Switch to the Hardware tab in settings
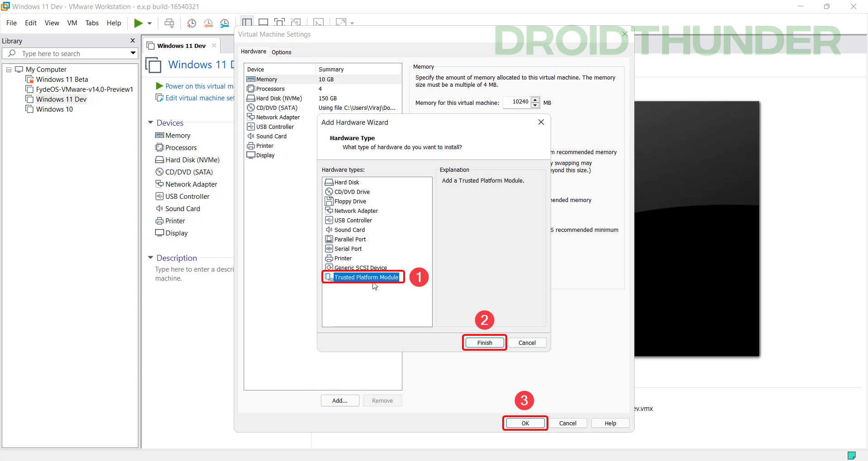The height and width of the screenshot is (461, 868). 253,52
